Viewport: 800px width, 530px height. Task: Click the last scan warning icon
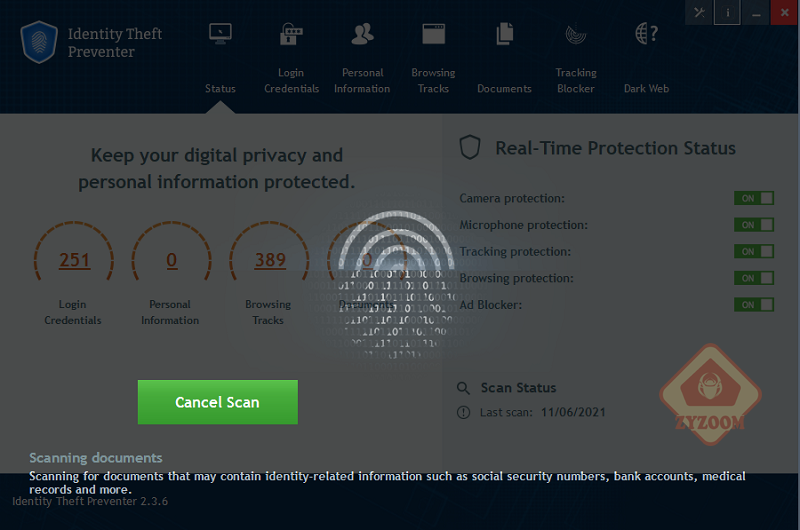463,412
